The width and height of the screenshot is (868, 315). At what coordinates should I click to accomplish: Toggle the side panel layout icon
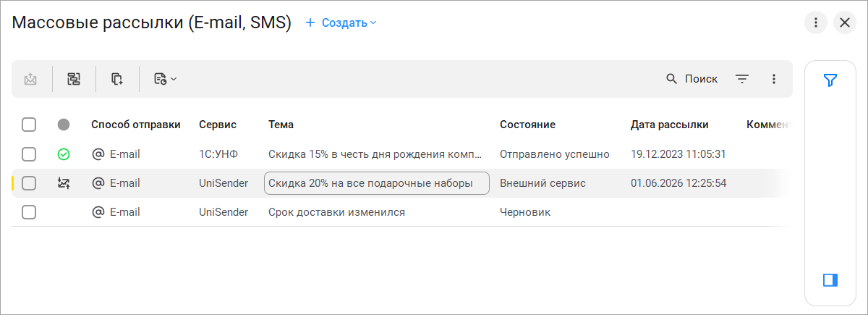(830, 280)
